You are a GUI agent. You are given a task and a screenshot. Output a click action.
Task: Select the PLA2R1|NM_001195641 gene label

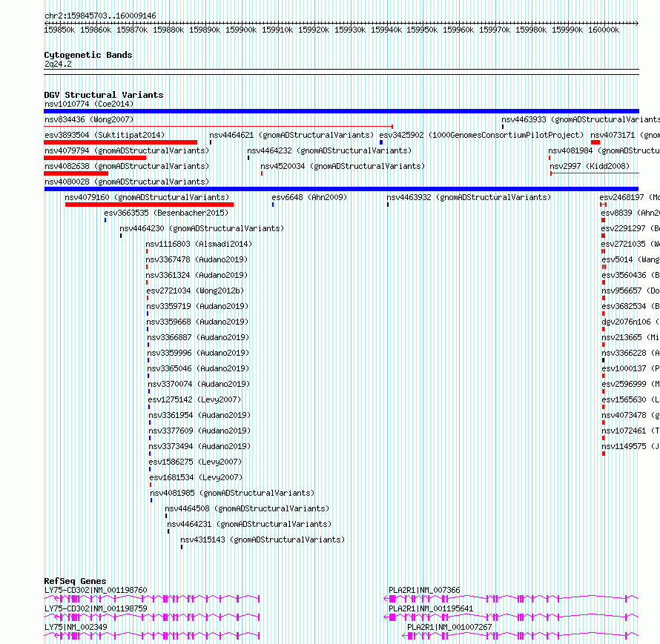[431, 608]
